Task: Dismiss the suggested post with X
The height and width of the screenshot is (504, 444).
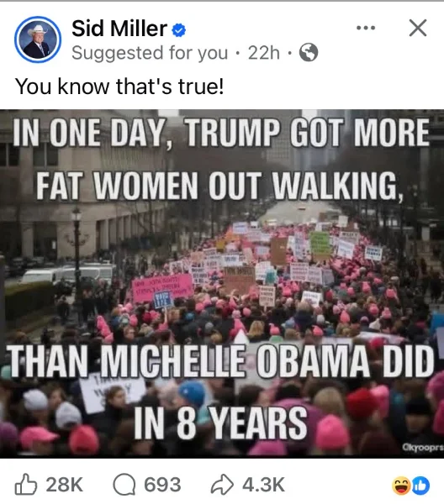Action: pos(418,28)
